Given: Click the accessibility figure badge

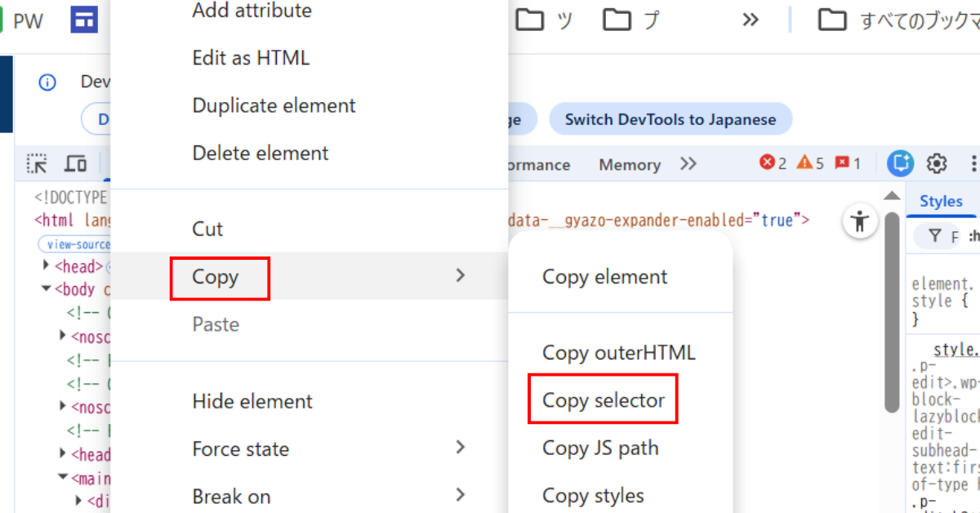Looking at the screenshot, I should point(859,221).
